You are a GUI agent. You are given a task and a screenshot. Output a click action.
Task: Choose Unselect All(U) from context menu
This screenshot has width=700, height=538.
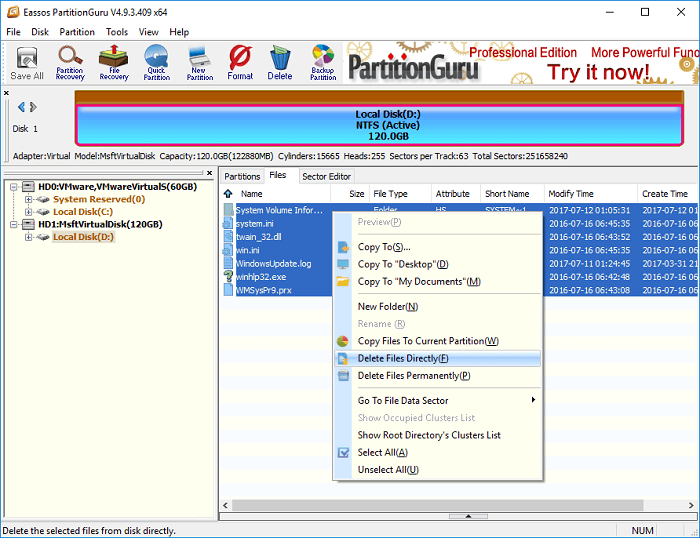[438, 470]
